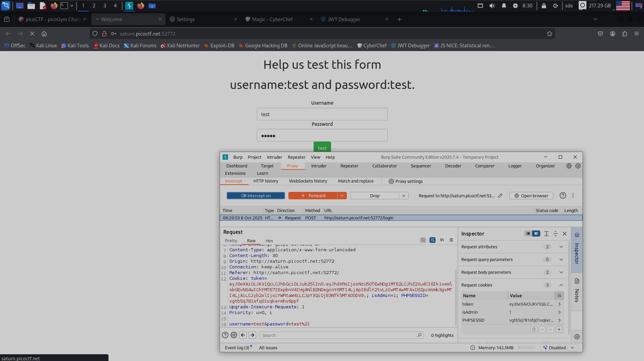Open the Repeater tab in Burp
Image resolution: width=644 pixels, height=361 pixels.
[349, 166]
